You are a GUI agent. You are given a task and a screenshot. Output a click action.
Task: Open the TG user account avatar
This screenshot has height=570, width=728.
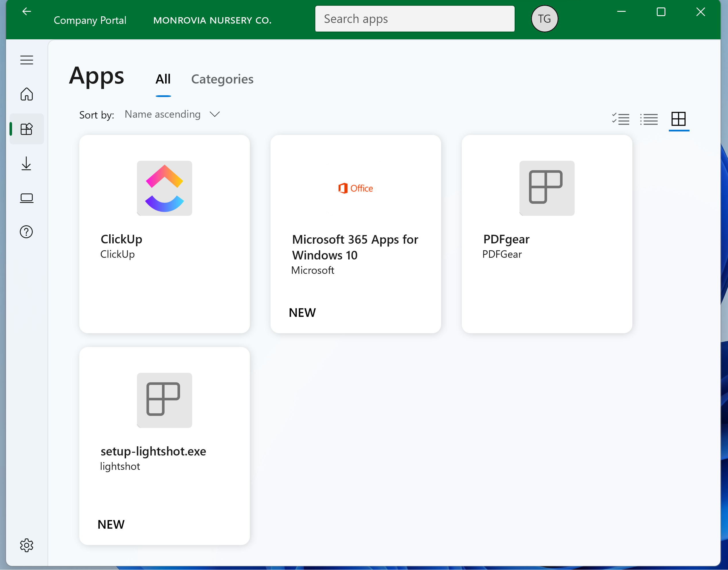544,19
